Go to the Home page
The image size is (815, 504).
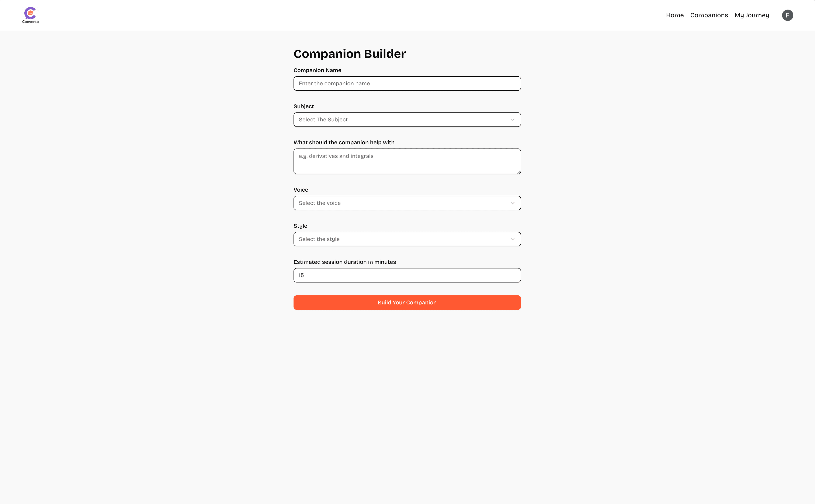click(675, 15)
